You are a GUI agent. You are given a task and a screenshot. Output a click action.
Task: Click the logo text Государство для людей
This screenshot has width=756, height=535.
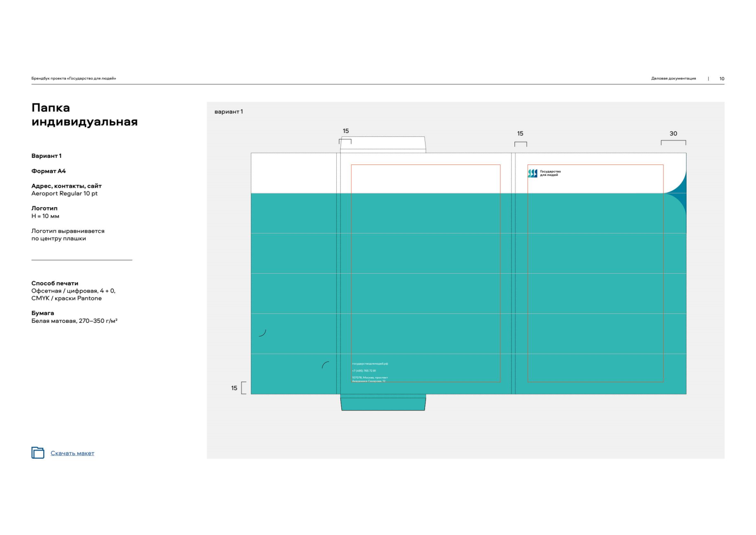click(x=550, y=173)
